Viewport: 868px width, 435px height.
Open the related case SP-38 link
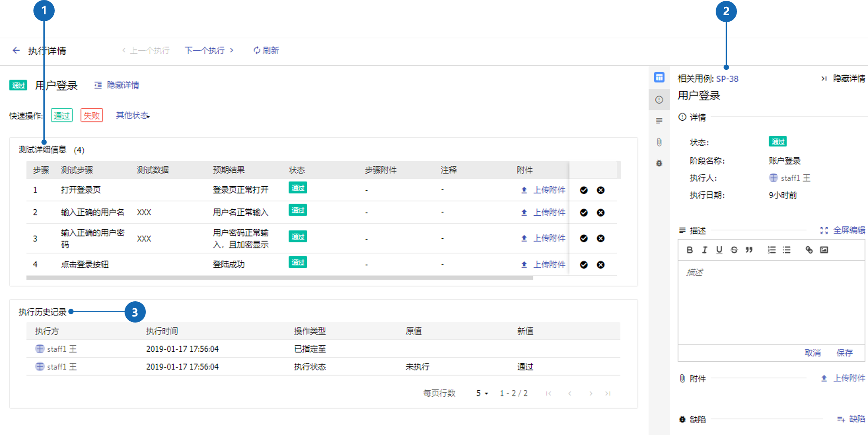727,79
